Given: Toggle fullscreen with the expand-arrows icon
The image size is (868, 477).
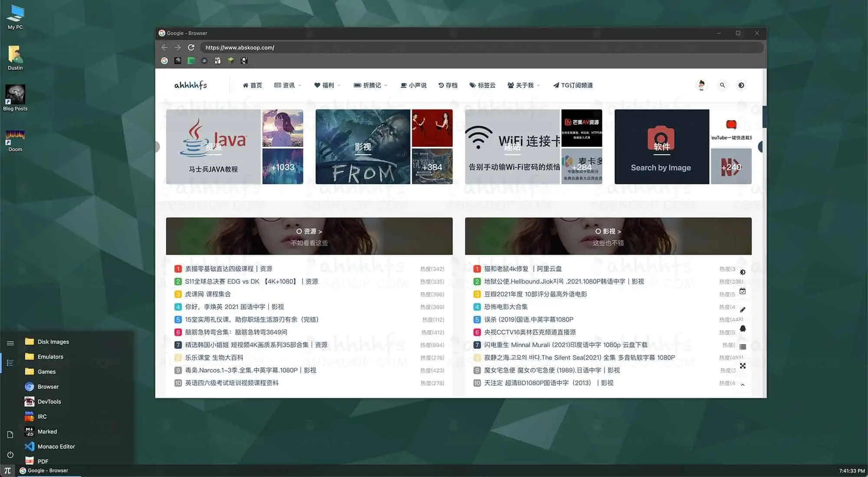Looking at the screenshot, I should 743,366.
